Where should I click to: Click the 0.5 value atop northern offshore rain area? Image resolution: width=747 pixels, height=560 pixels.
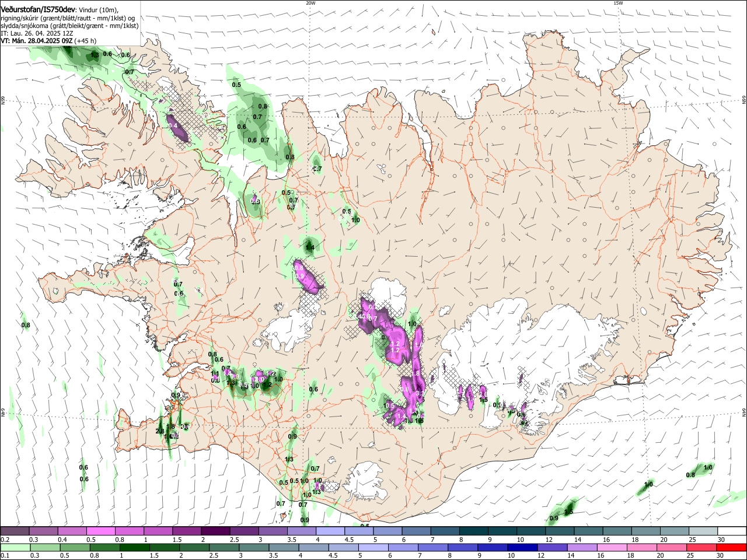236,85
